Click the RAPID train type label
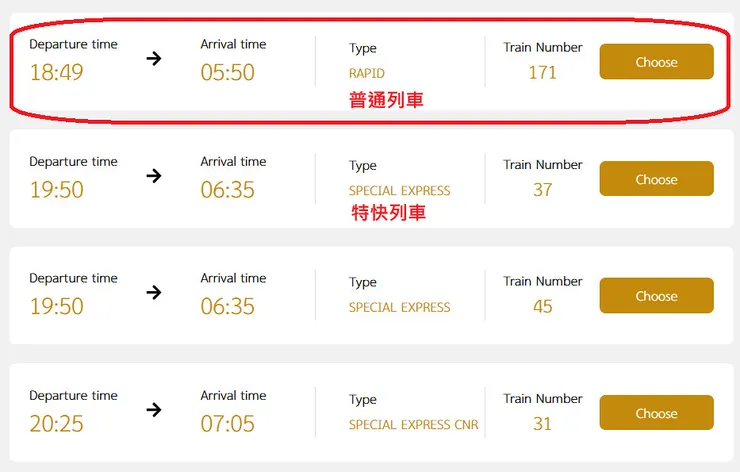 [x=367, y=73]
